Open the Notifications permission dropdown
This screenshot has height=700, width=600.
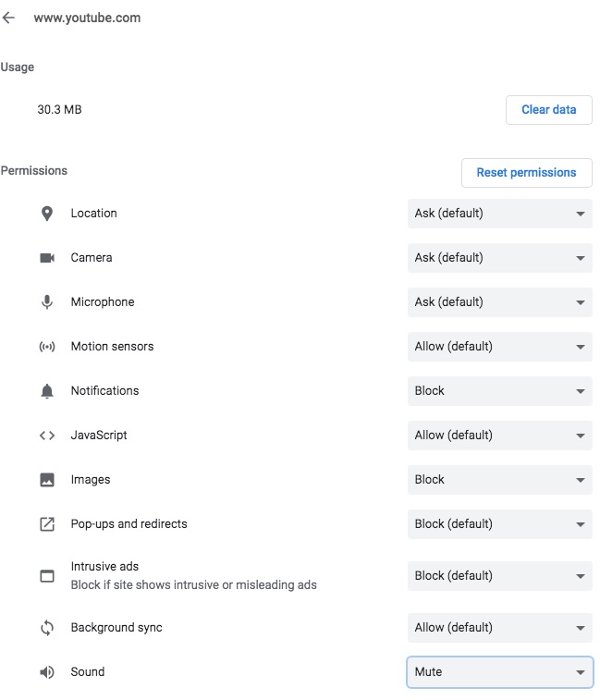tap(499, 391)
